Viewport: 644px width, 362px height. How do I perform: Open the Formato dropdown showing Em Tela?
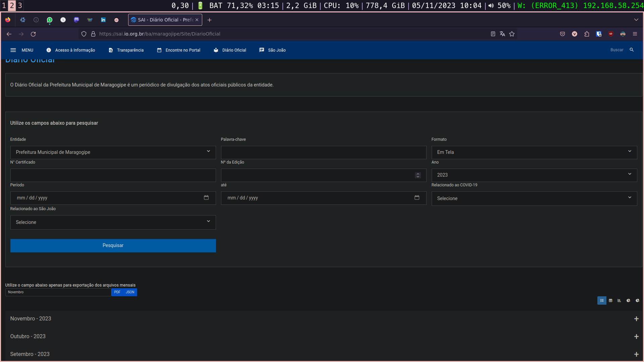tap(534, 152)
